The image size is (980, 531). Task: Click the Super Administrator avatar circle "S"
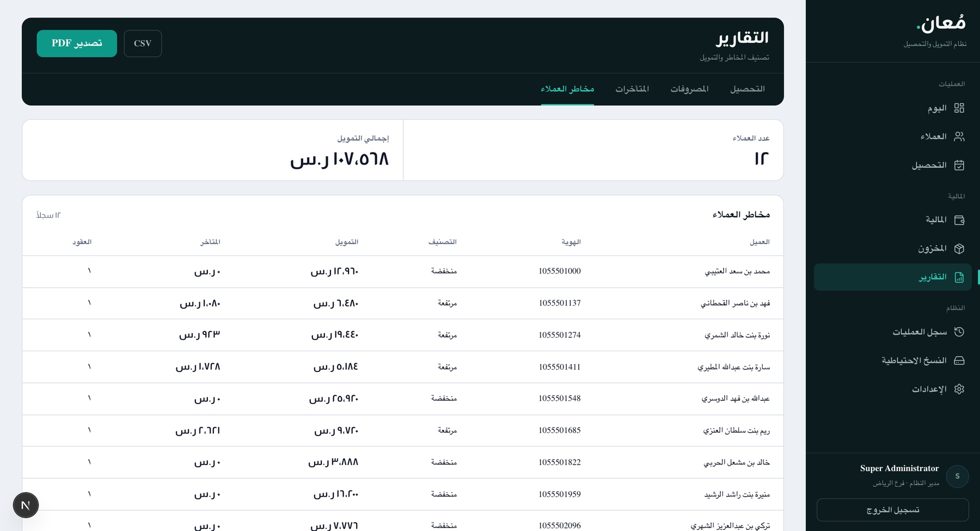957,477
